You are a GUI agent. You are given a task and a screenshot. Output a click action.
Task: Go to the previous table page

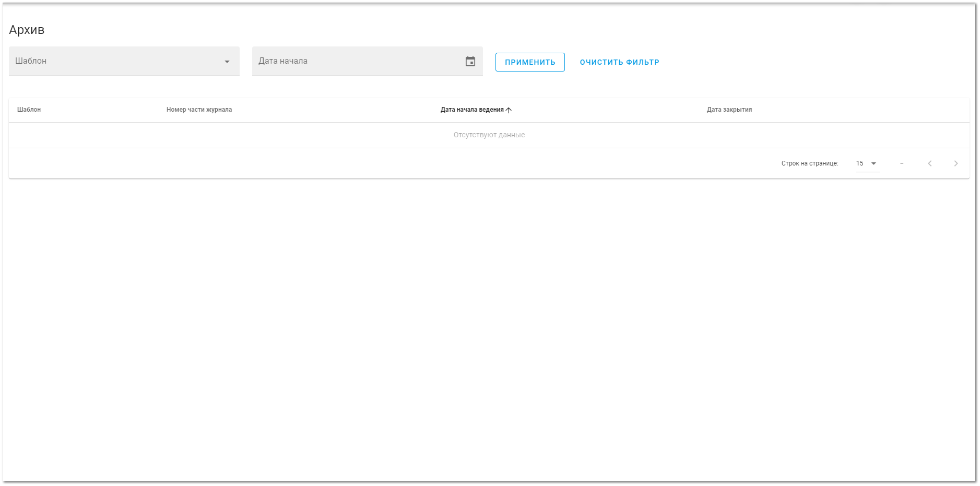click(x=929, y=163)
